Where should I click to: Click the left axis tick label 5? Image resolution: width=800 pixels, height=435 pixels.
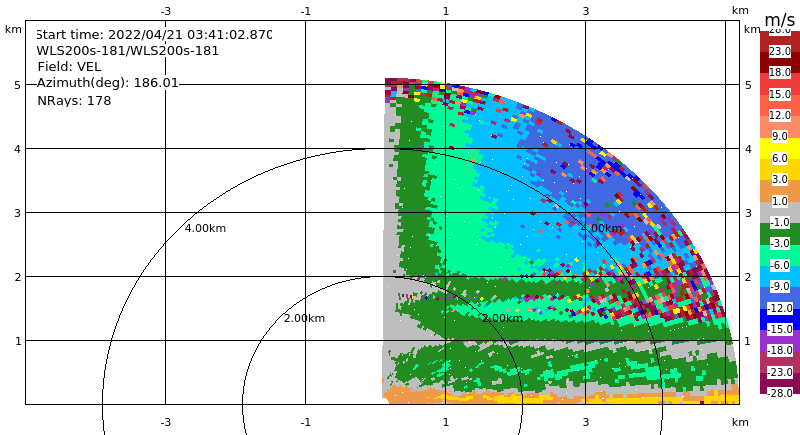coord(17,85)
